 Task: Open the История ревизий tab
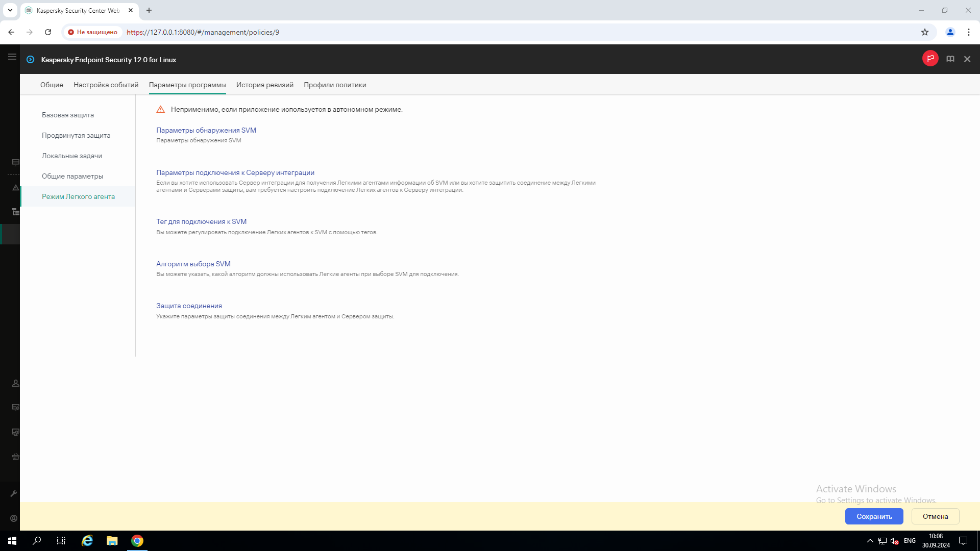[x=265, y=85]
